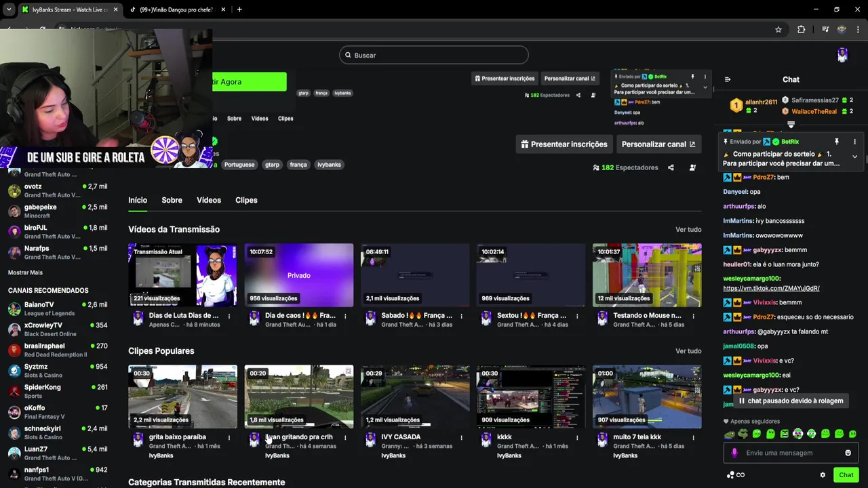
Task: Open options menu for Dia de caos video
Action: pyautogui.click(x=345, y=316)
